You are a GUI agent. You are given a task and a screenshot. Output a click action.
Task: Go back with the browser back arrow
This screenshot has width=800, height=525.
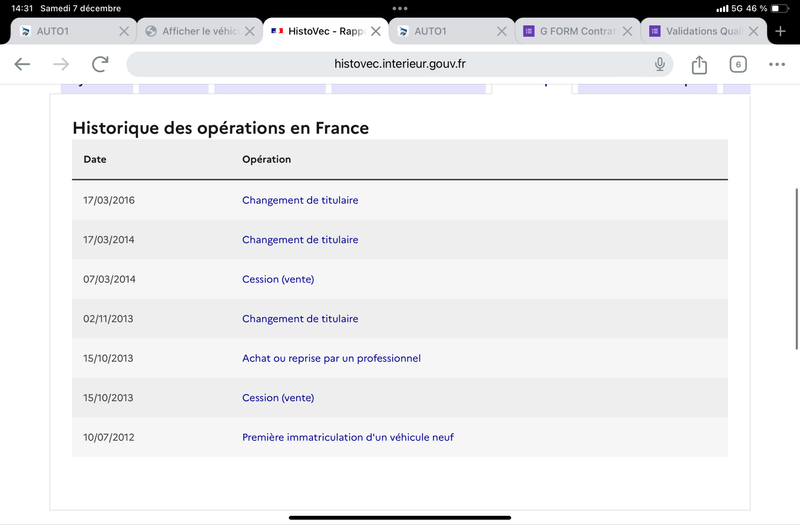[x=22, y=64]
